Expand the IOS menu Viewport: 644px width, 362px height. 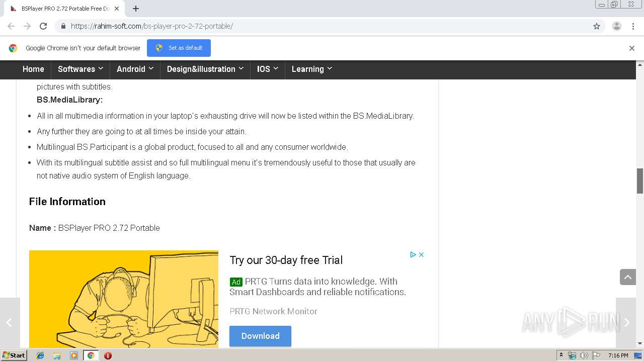tap(268, 69)
